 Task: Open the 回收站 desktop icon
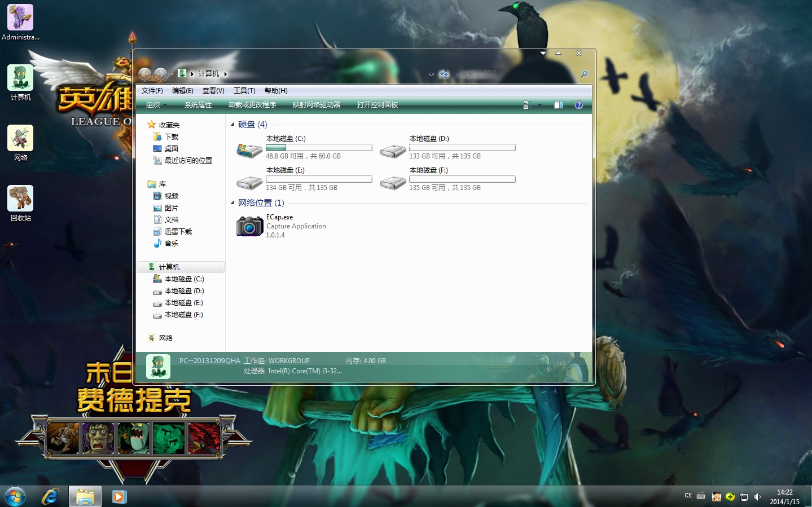[x=20, y=204]
